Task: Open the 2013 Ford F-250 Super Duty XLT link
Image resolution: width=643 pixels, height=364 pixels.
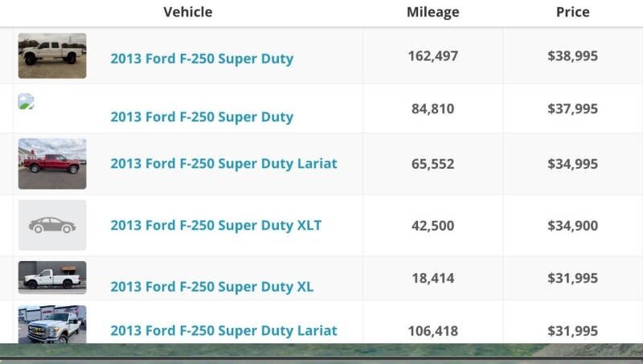Action: click(x=216, y=225)
